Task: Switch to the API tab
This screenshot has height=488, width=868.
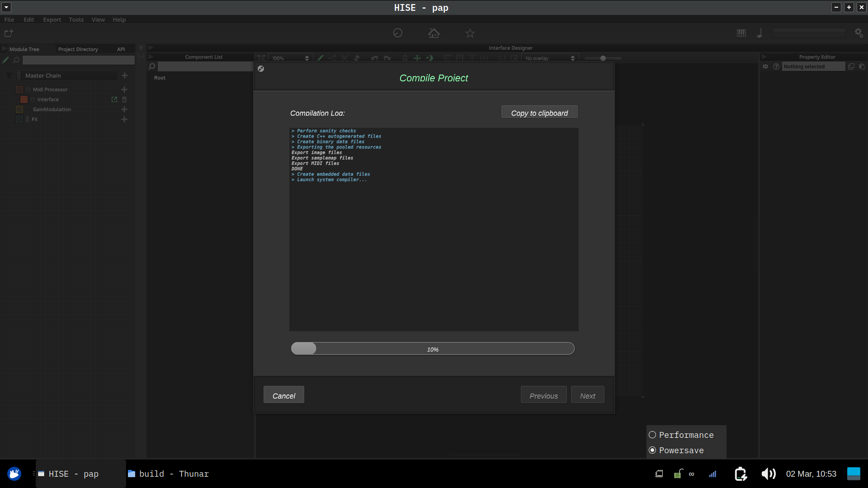Action: point(121,49)
